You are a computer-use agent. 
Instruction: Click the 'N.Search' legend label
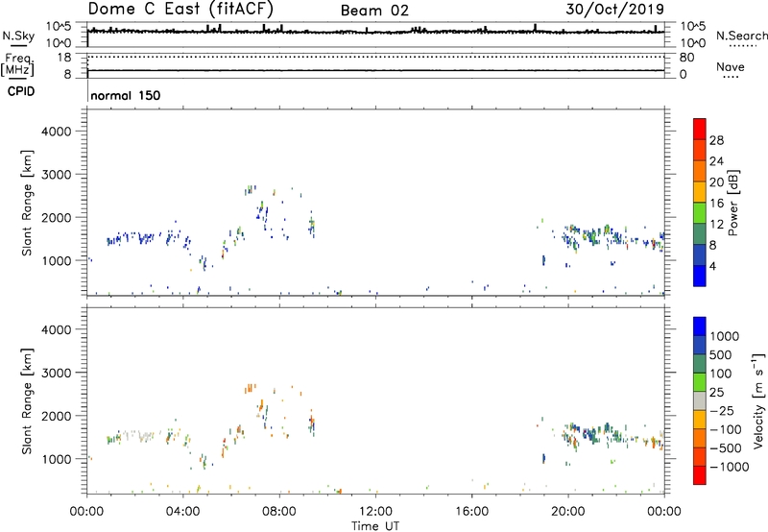741,36
